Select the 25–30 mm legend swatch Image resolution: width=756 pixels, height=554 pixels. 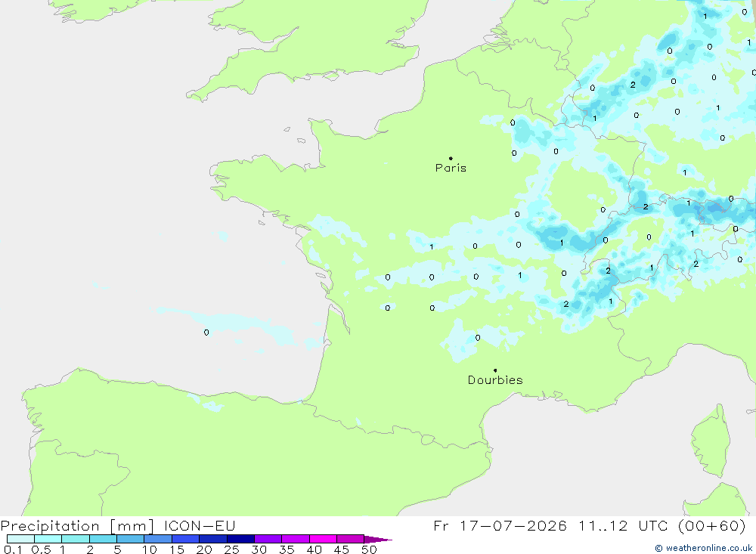(x=240, y=539)
